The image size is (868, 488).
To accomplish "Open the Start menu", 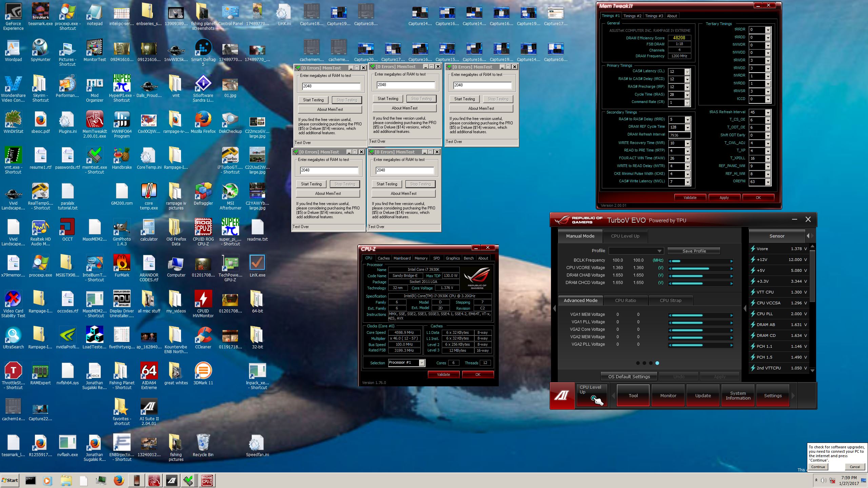I will 10,480.
